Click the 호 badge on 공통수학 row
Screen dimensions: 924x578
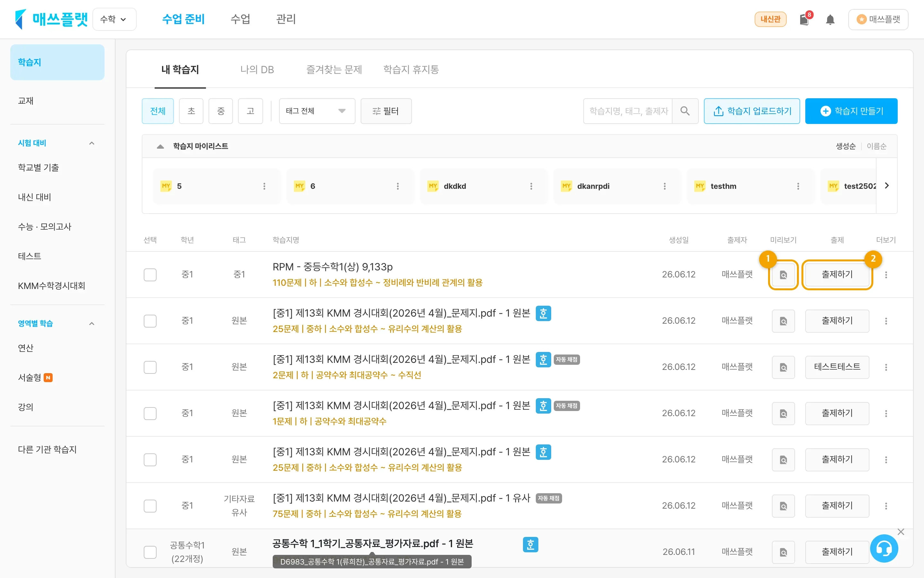point(530,545)
